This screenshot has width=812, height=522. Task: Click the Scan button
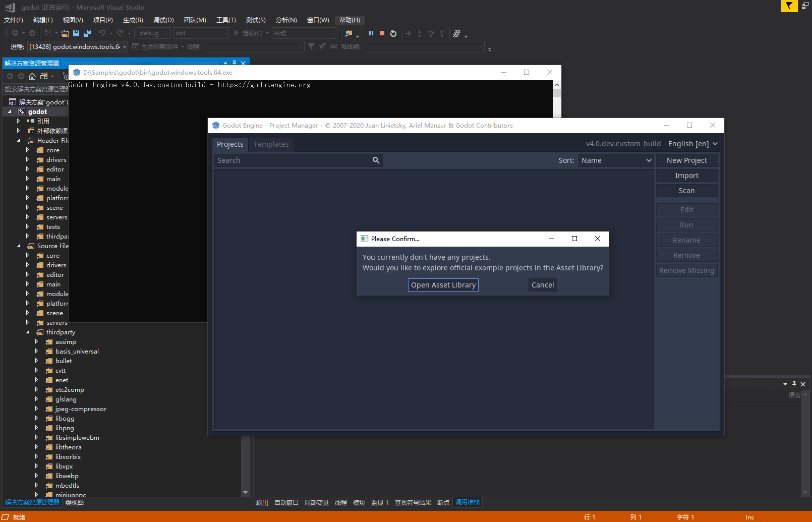pos(687,191)
